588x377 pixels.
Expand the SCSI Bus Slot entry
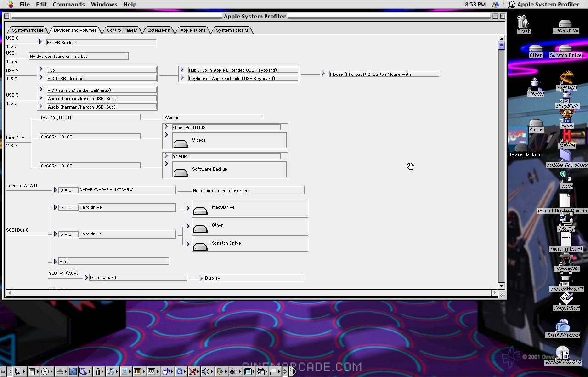(x=56, y=261)
